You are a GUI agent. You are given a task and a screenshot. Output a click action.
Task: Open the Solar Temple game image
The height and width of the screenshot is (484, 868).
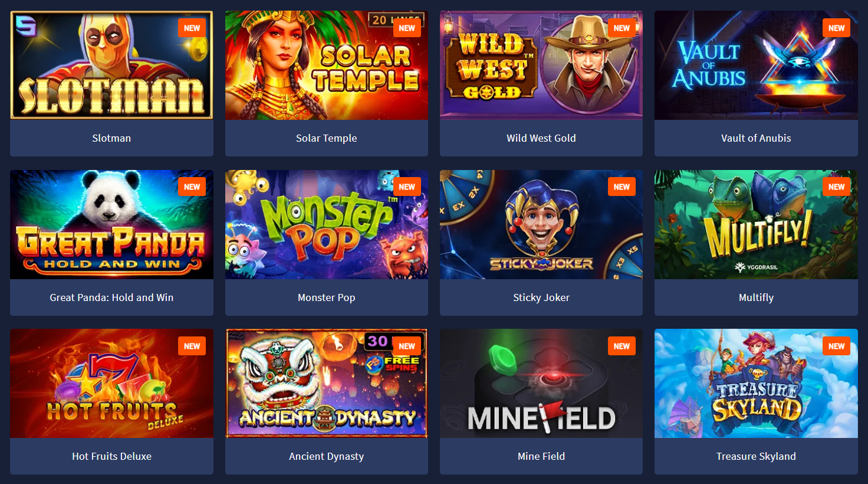coord(326,65)
